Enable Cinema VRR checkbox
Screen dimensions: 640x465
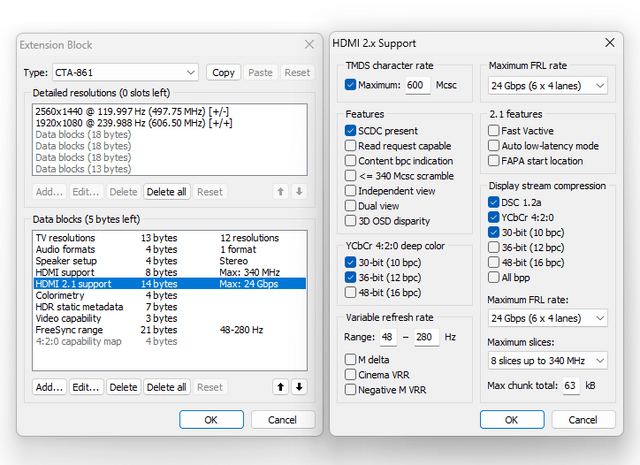point(350,375)
